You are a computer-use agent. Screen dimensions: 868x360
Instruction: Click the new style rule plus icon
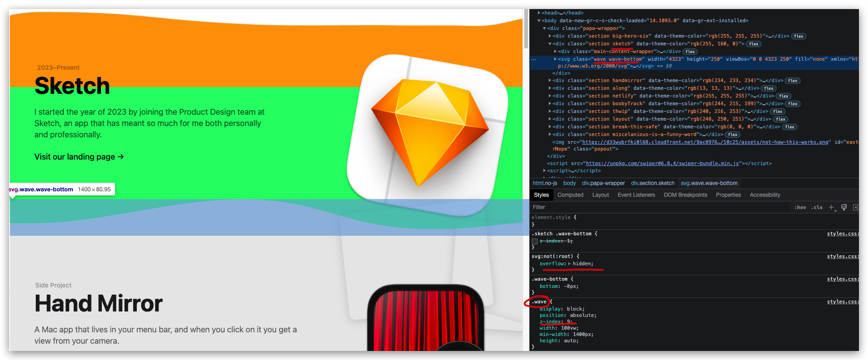(x=831, y=207)
